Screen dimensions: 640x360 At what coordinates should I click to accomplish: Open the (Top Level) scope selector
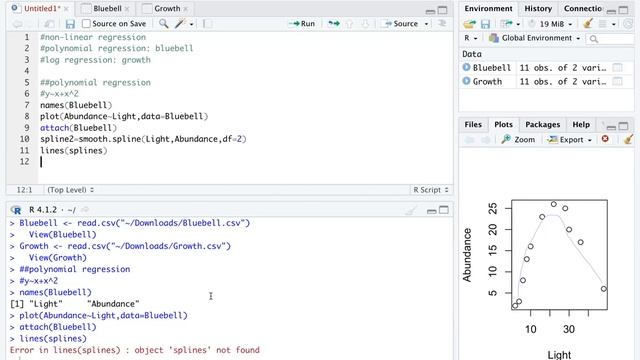(71, 190)
